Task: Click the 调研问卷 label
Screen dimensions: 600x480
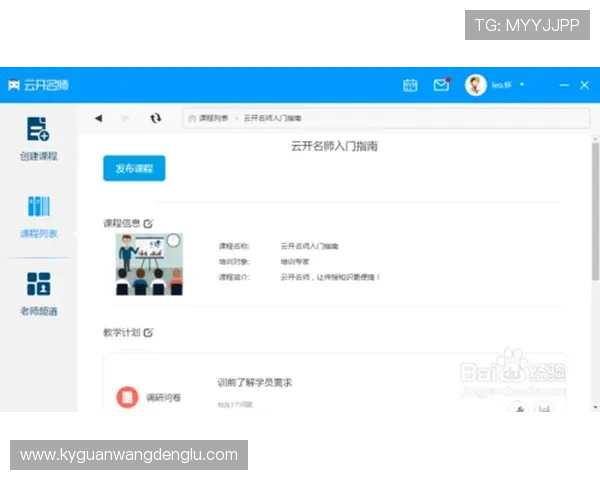Action: (163, 398)
